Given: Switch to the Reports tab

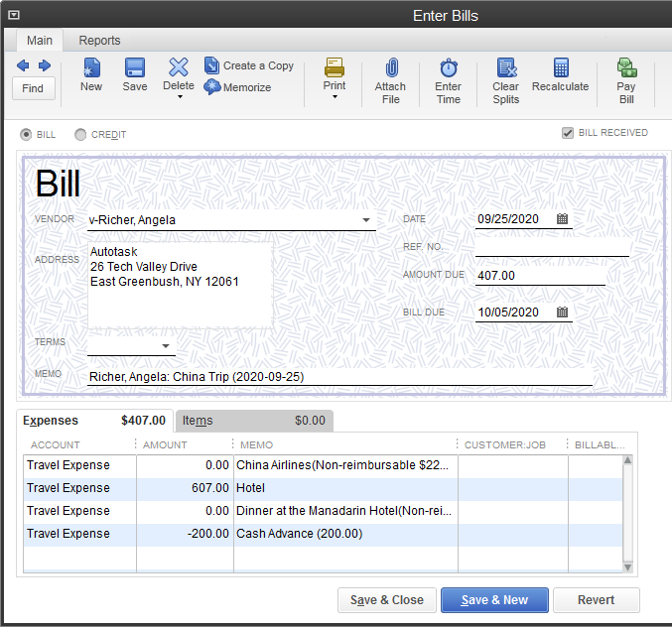Looking at the screenshot, I should click(x=99, y=41).
